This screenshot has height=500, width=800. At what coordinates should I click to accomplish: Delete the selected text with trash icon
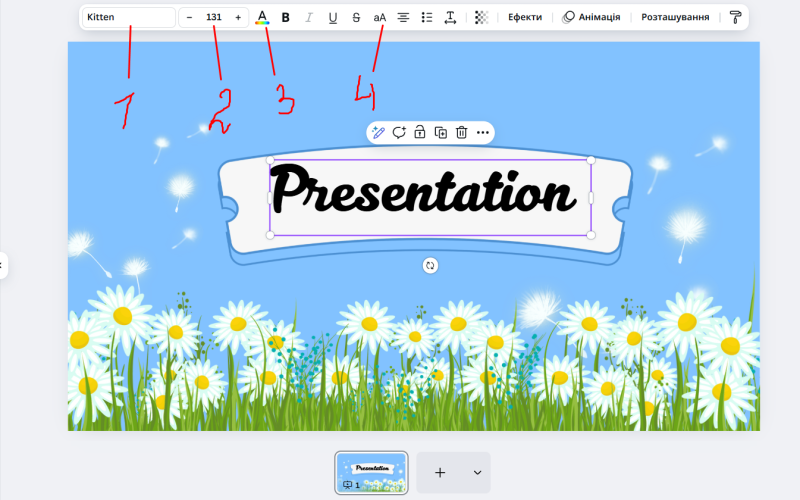coord(461,132)
